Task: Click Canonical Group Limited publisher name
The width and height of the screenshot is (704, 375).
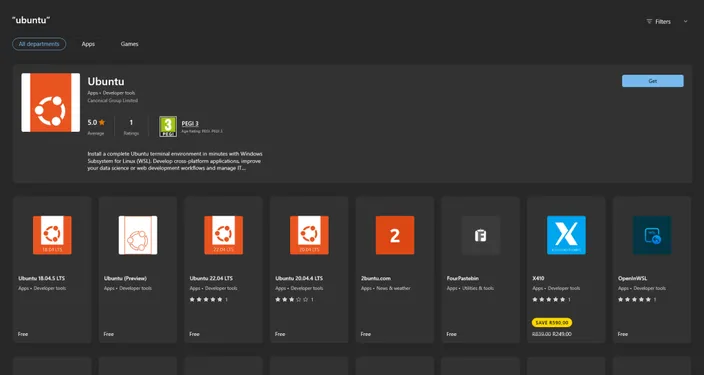Action: (113, 101)
